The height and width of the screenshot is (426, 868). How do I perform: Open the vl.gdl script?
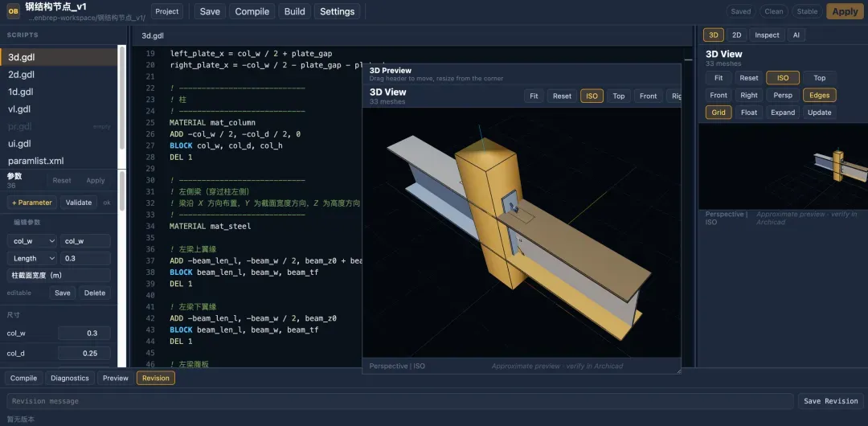(59, 109)
